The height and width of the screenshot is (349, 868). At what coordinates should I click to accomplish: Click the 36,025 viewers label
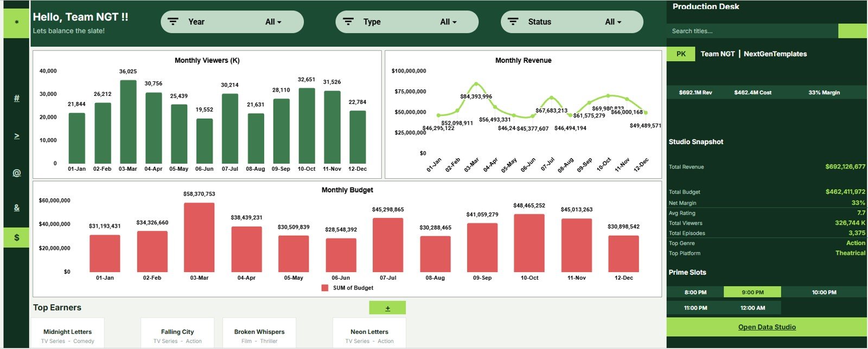[x=128, y=72]
